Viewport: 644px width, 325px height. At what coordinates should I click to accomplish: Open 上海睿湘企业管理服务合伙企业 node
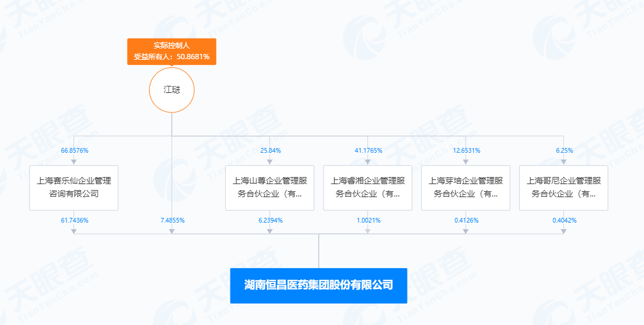[367, 188]
